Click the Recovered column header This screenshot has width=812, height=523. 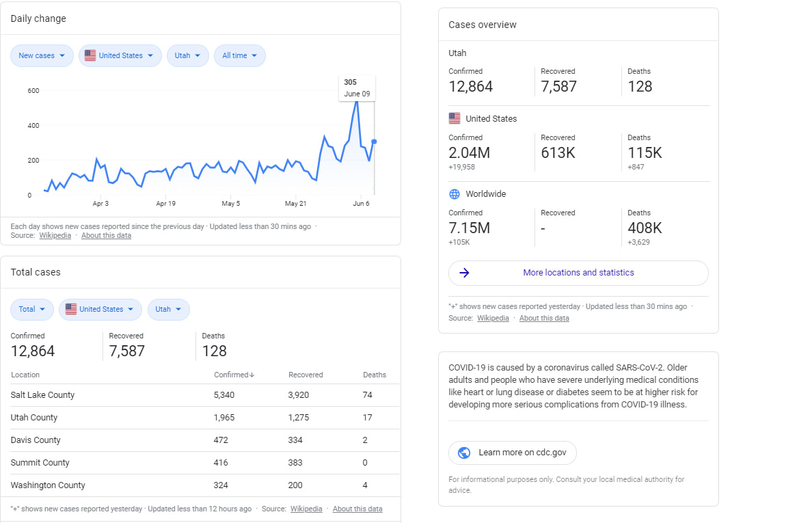(306, 375)
